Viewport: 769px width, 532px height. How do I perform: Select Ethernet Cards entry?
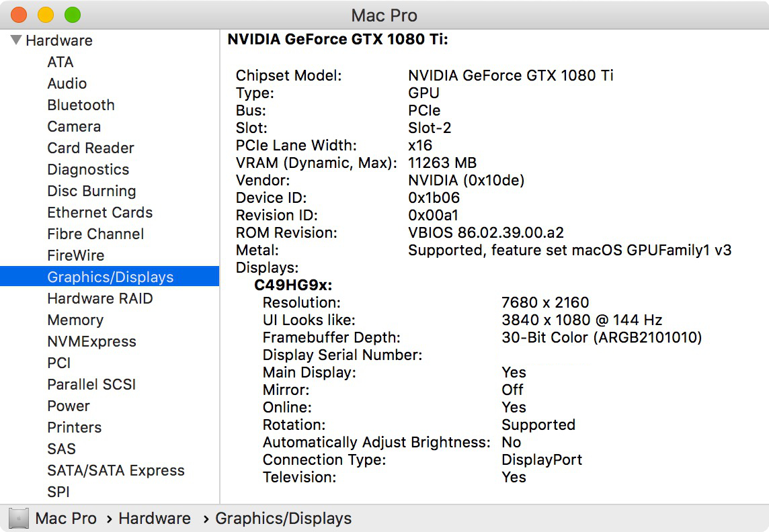[x=100, y=213]
